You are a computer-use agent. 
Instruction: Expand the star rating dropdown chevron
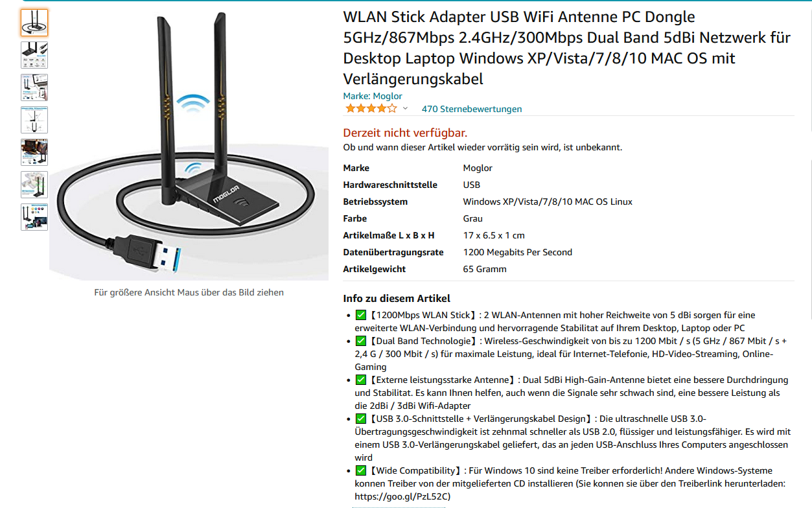click(x=405, y=109)
